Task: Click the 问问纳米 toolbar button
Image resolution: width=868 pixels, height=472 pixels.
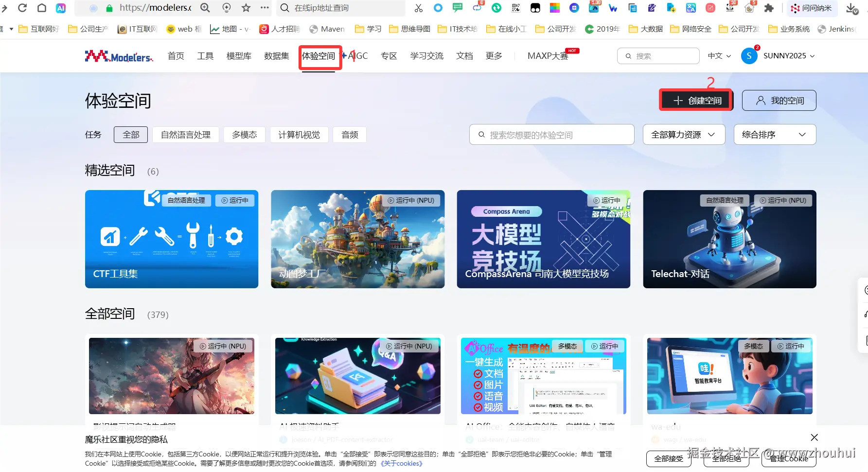Action: (811, 8)
